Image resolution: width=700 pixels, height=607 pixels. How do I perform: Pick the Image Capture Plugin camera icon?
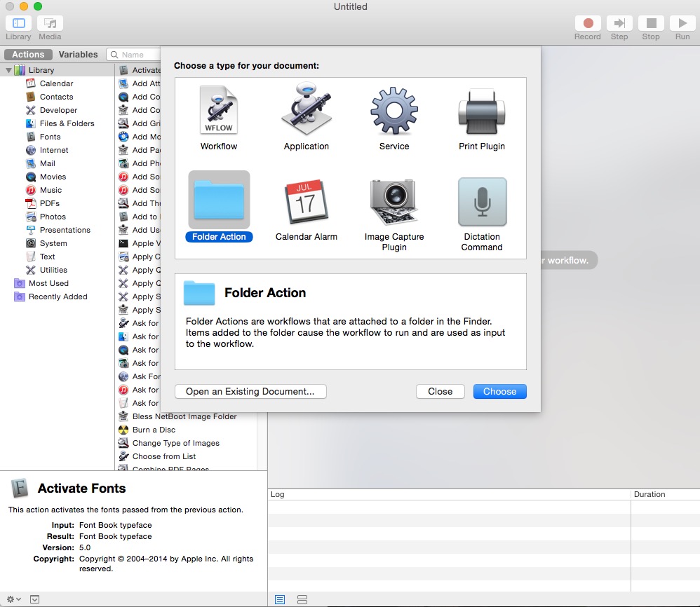[393, 201]
